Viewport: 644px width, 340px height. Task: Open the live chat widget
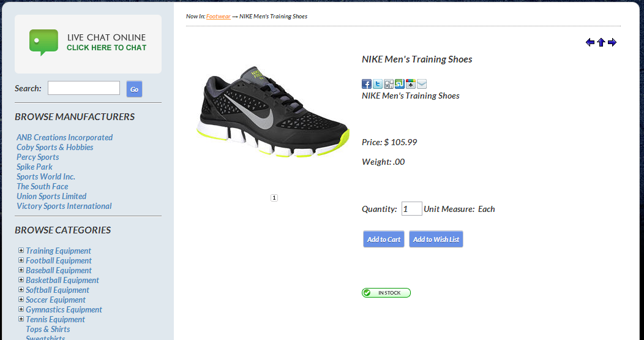[x=88, y=43]
